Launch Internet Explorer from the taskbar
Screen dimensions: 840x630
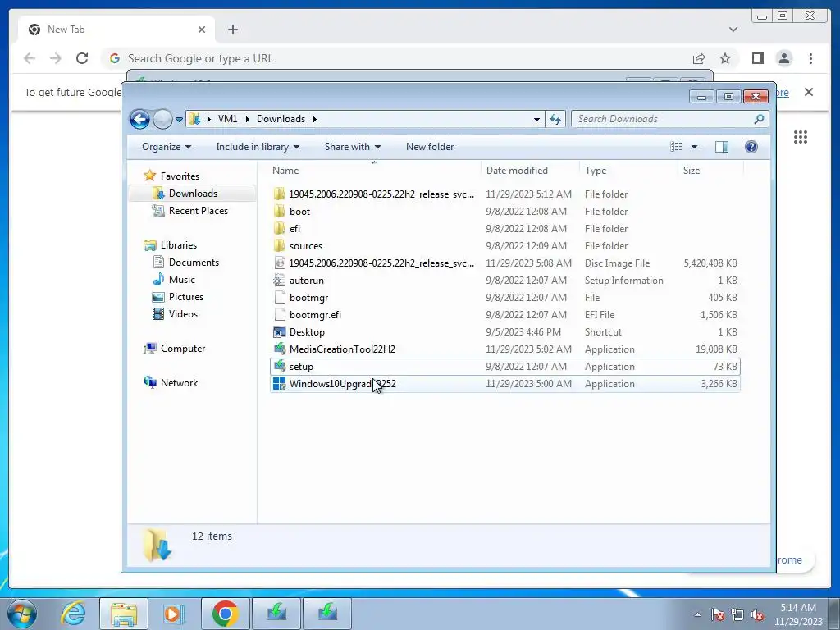pyautogui.click(x=73, y=614)
